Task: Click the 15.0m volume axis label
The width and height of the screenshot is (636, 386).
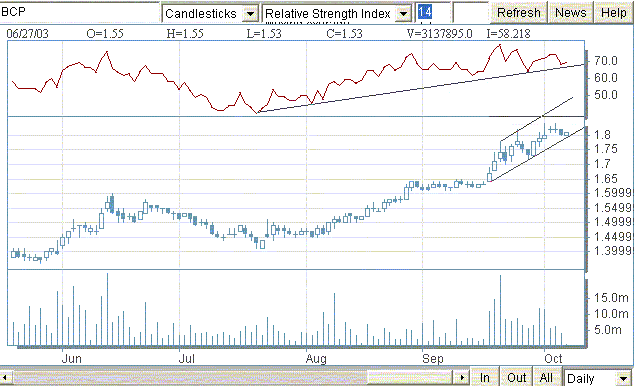Action: (611, 298)
